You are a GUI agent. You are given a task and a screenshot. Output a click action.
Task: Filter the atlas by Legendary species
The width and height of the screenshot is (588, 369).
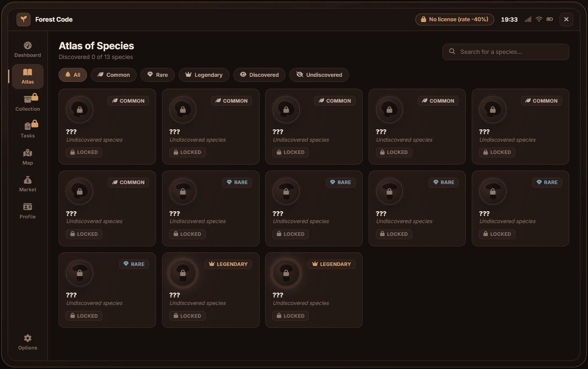tap(204, 75)
